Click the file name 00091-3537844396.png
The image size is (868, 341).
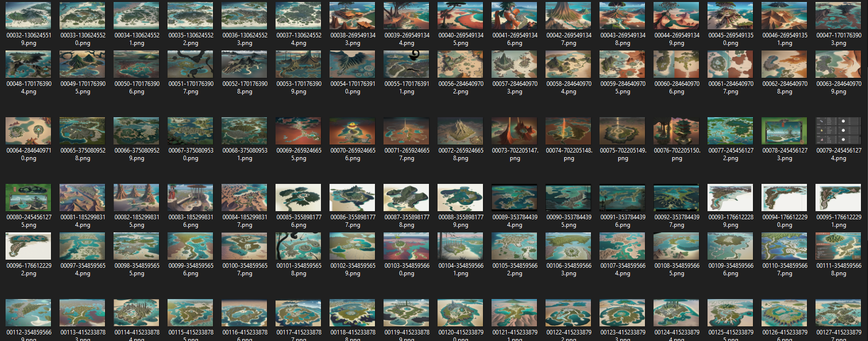pyautogui.click(x=623, y=221)
